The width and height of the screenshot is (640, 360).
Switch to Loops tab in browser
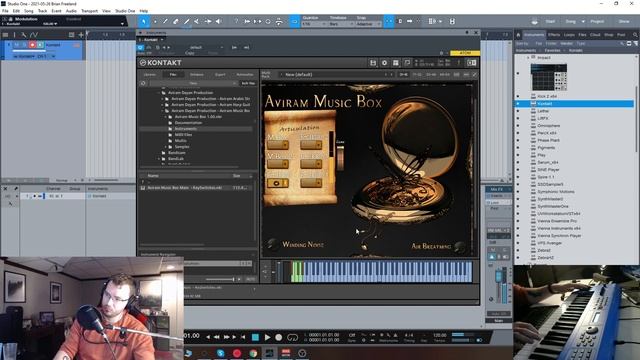pyautogui.click(x=569, y=35)
